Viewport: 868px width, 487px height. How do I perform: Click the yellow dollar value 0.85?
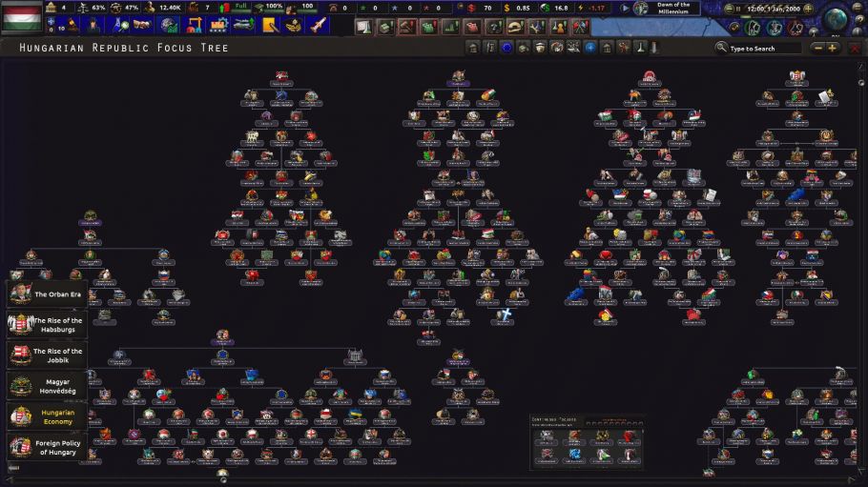click(x=523, y=9)
